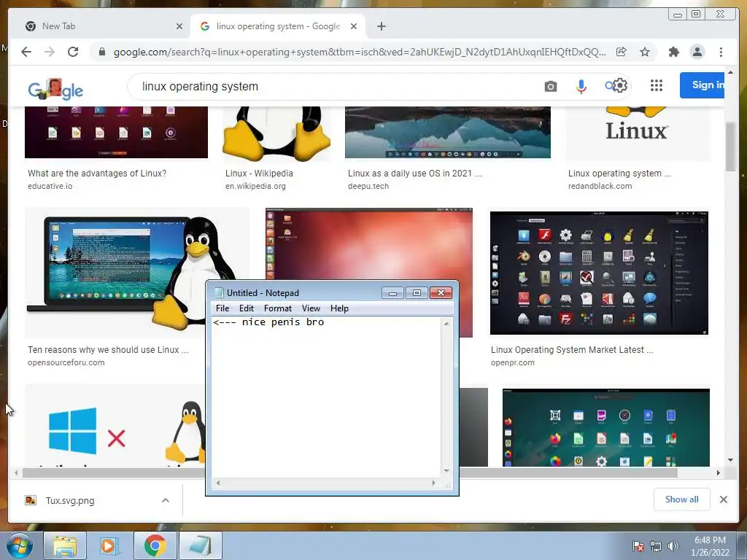
Task: Open Google search settings gear
Action: 620,86
